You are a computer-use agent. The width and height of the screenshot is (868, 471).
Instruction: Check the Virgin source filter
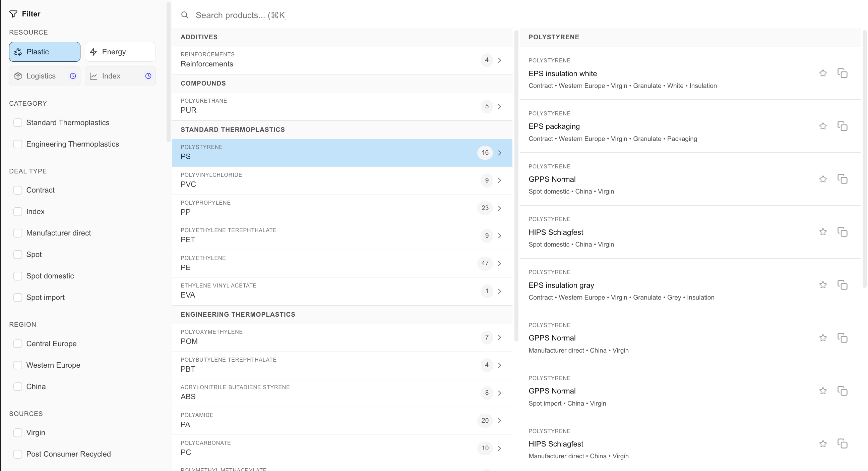tap(17, 432)
